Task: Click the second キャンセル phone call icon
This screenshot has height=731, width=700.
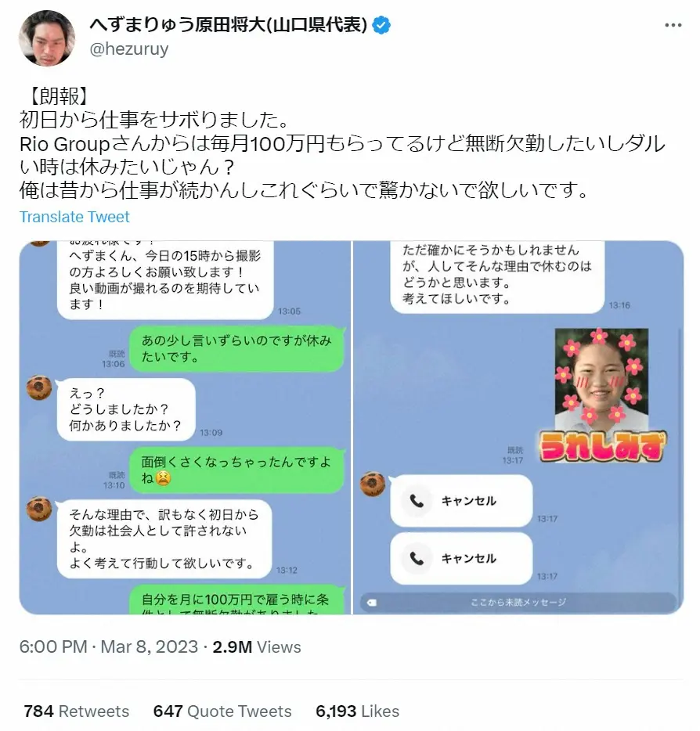Action: tap(417, 558)
